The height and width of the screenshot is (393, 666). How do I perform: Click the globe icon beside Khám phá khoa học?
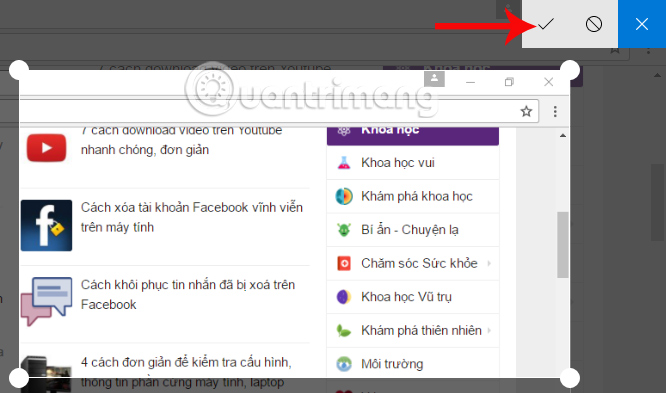tap(344, 196)
